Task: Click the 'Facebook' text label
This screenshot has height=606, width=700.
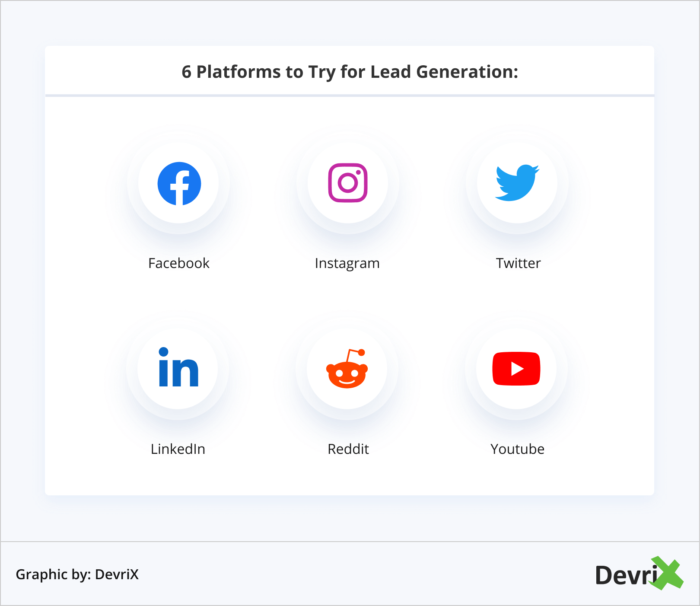Action: (x=179, y=263)
